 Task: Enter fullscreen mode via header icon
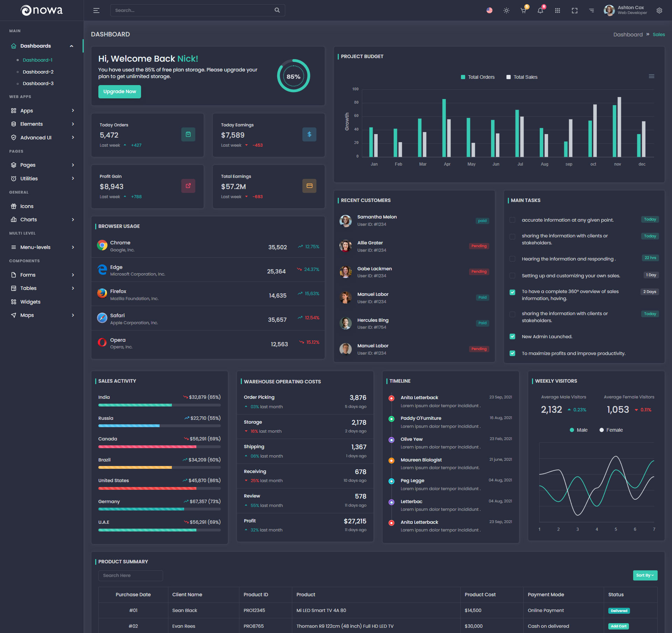point(575,11)
